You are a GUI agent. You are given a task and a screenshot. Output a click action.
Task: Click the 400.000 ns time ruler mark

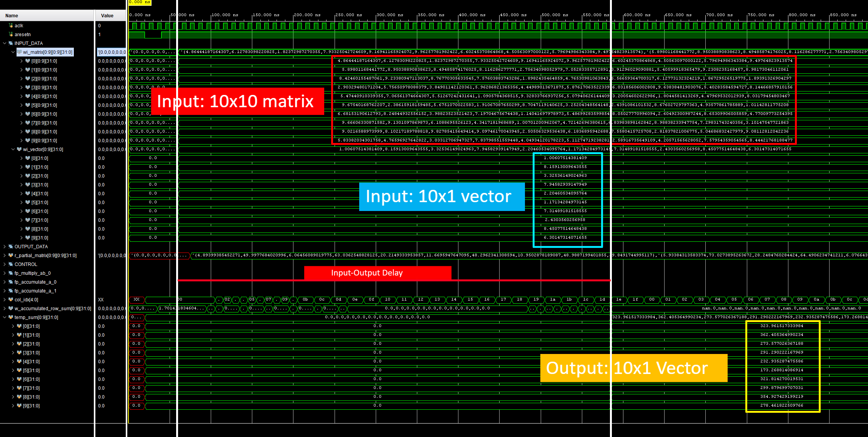(x=472, y=15)
